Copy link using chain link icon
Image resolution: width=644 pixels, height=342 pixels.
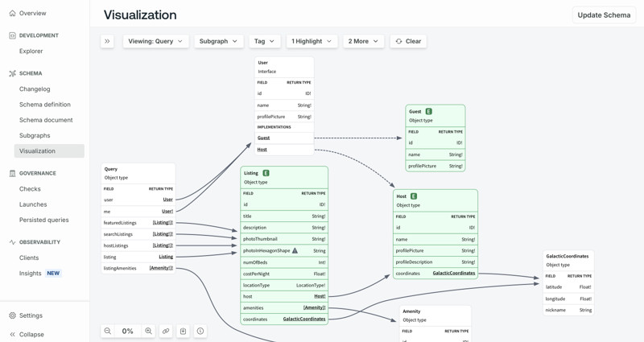166,331
